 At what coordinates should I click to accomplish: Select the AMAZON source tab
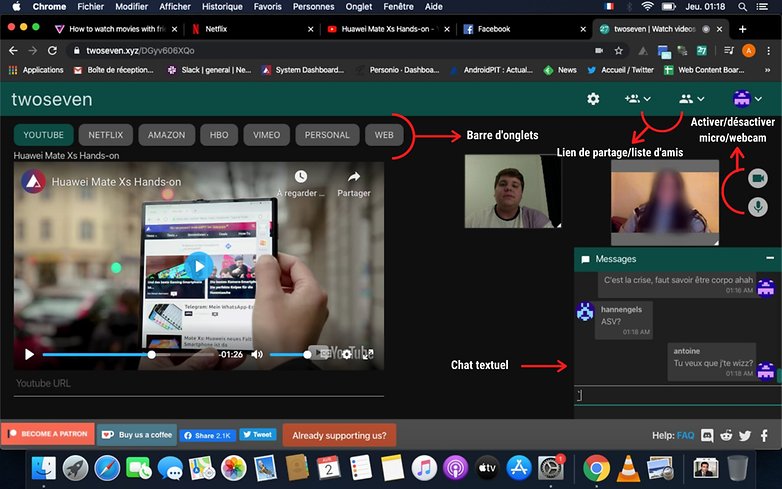(x=166, y=135)
